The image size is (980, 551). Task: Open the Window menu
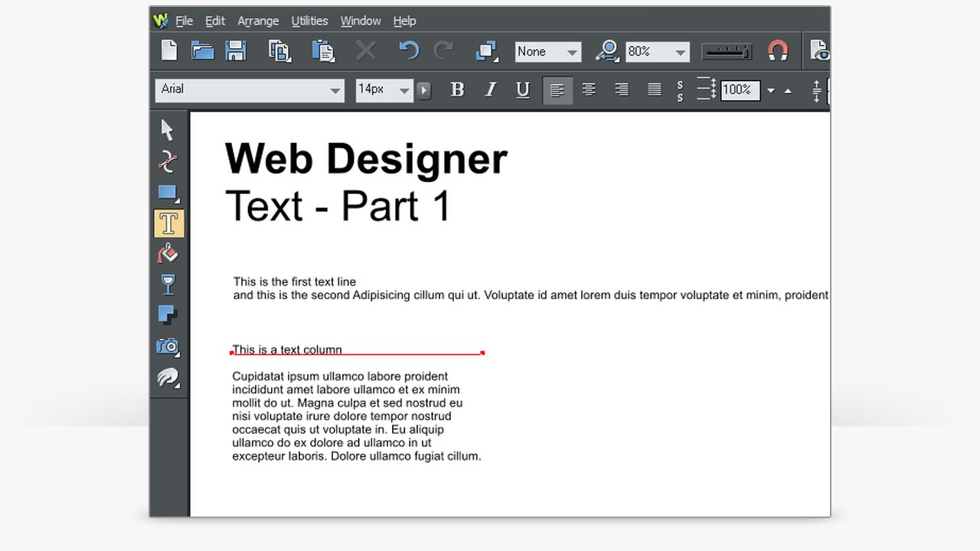click(x=361, y=21)
